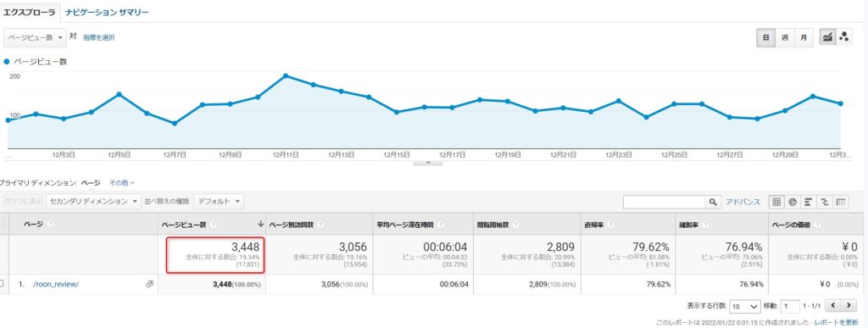Click the 00:06:04 summary average time value

[x=444, y=247]
